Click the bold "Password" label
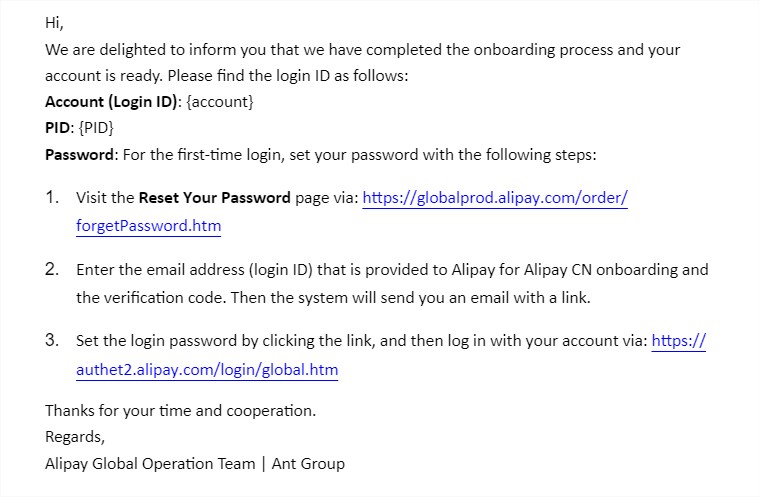Image resolution: width=759 pixels, height=497 pixels. point(80,154)
